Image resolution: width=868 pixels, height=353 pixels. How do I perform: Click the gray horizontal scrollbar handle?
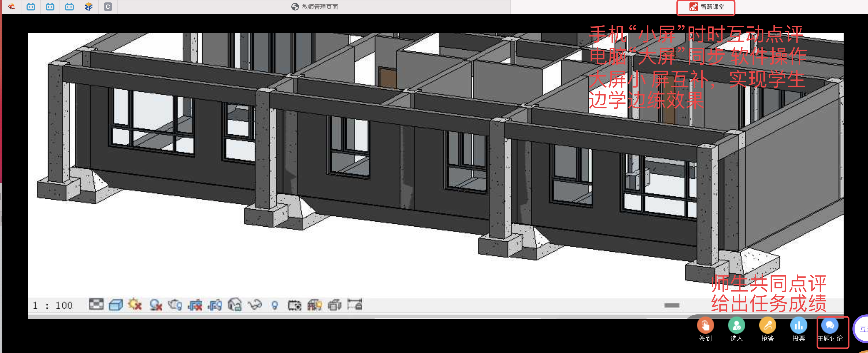[x=672, y=306]
